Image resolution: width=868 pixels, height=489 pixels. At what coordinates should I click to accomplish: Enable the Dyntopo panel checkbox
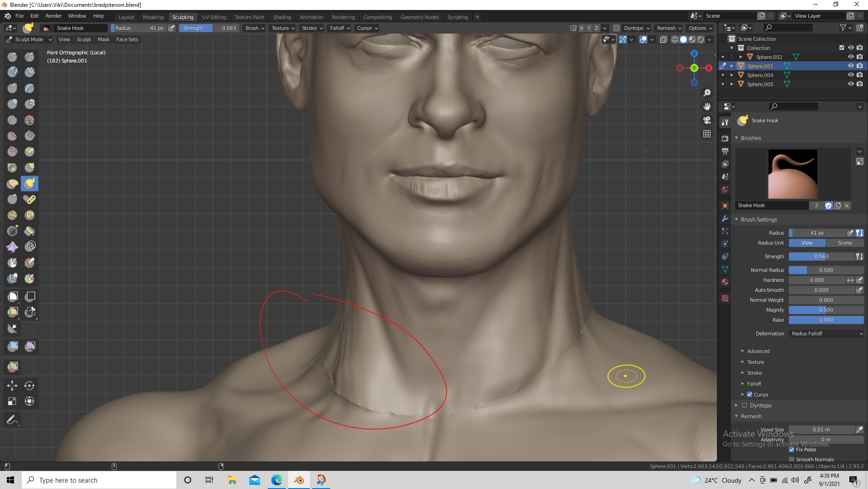pos(745,405)
